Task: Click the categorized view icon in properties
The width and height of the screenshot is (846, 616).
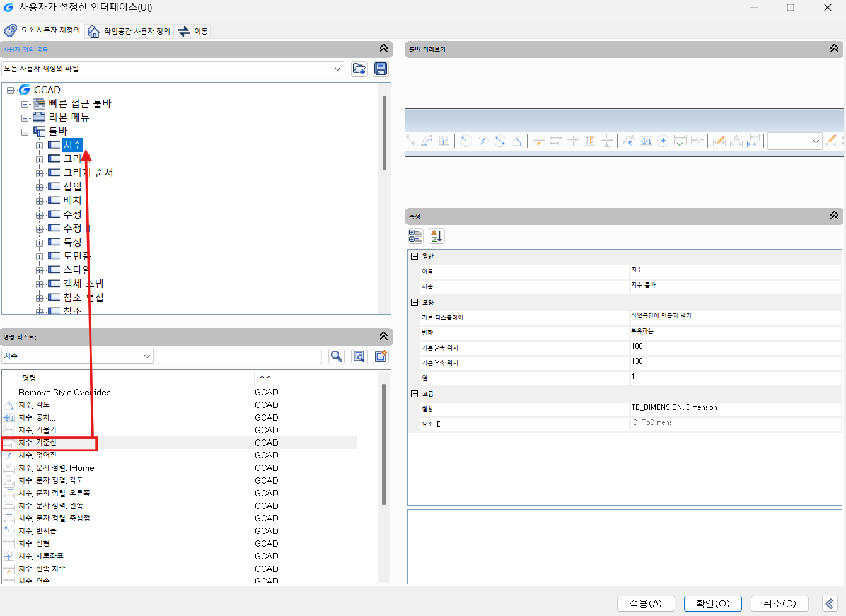Action: 415,236
